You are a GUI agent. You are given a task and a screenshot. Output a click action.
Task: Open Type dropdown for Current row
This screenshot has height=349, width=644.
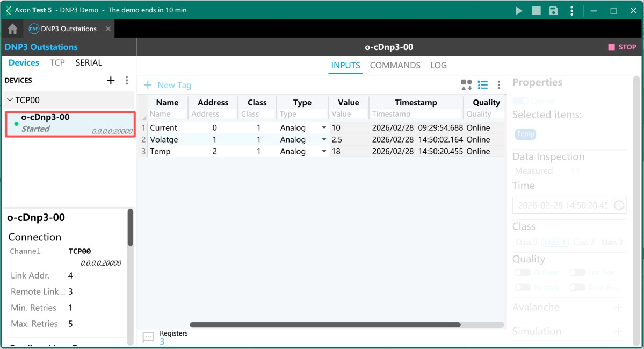click(x=324, y=128)
